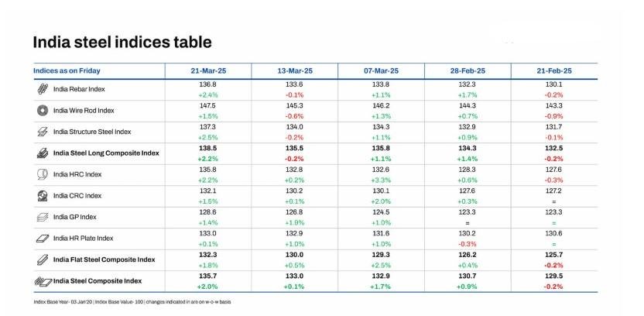Click the India Structure Steel Index icon
Screen dimensions: 644x316
[x=43, y=132]
